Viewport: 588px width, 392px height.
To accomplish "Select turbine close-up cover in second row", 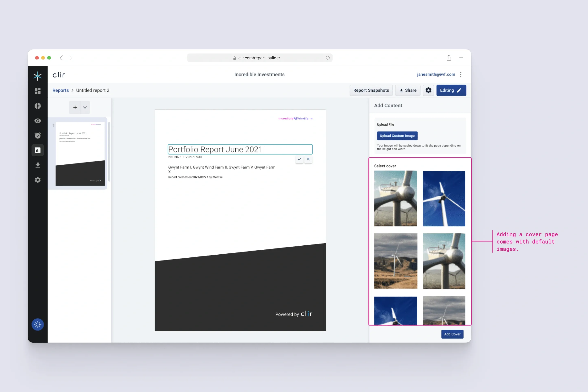I will (x=444, y=261).
